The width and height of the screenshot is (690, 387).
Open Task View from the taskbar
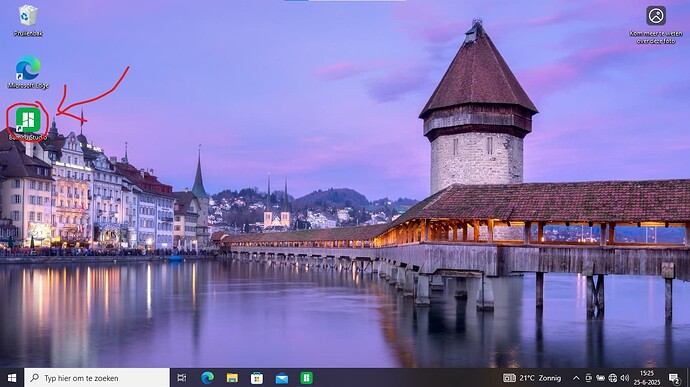click(181, 378)
